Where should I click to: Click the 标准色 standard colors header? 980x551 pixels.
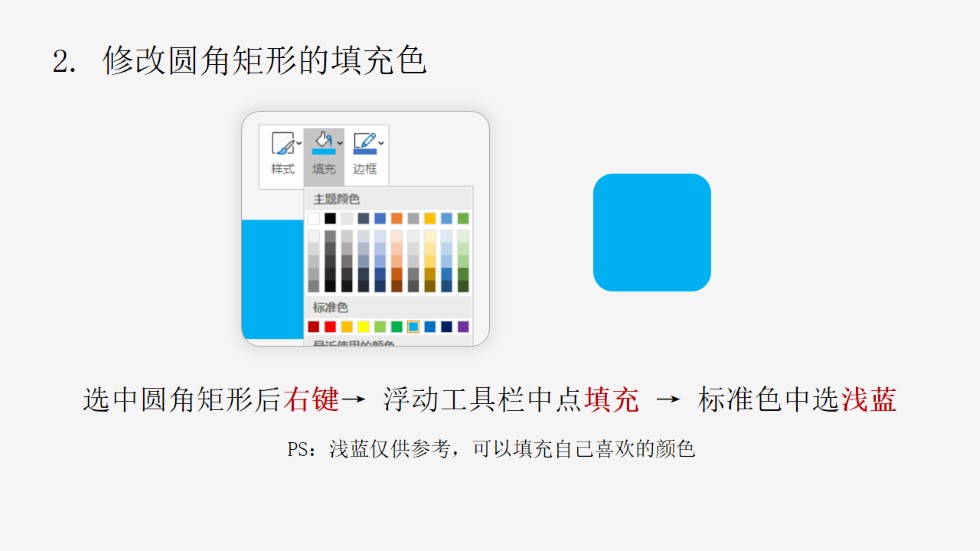(x=330, y=307)
